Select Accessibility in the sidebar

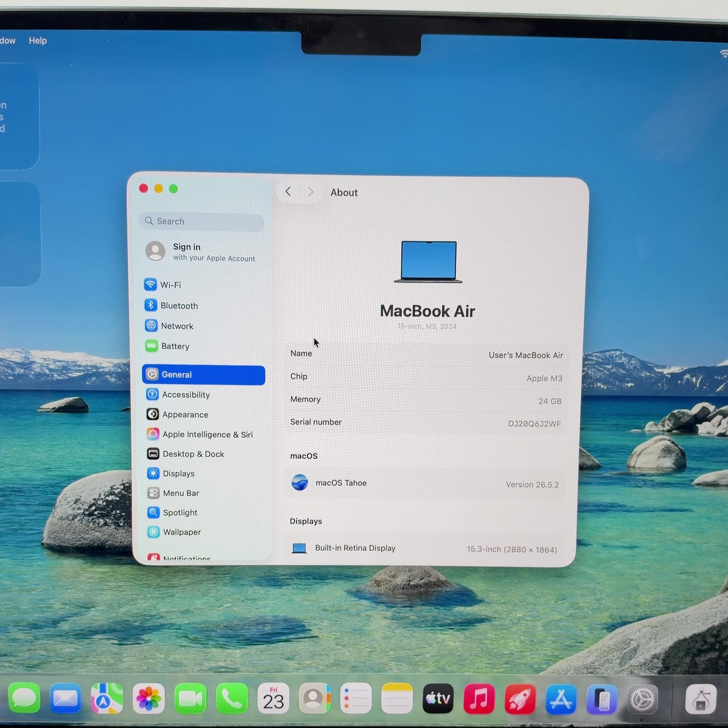pos(203,394)
